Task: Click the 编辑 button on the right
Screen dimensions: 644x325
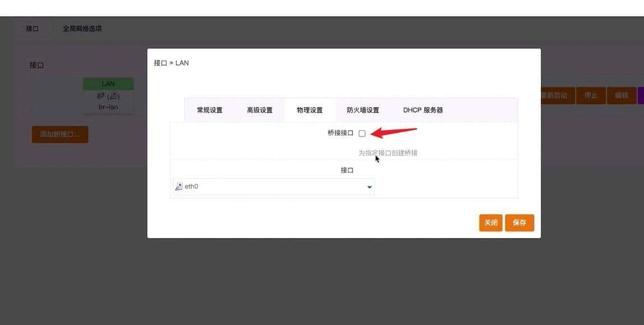Action: (621, 95)
